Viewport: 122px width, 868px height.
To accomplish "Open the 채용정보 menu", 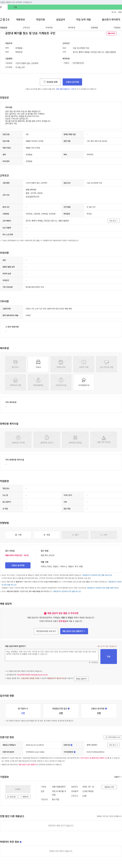I will click(21, 20).
